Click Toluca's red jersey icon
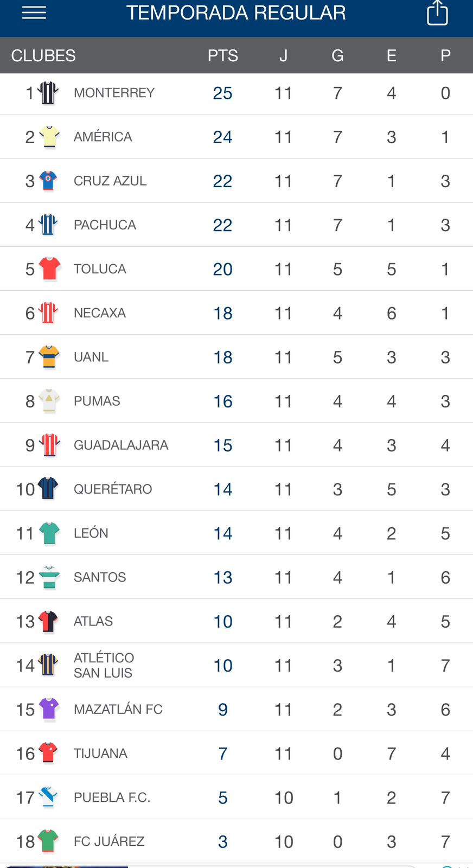The width and height of the screenshot is (473, 868). point(49,269)
